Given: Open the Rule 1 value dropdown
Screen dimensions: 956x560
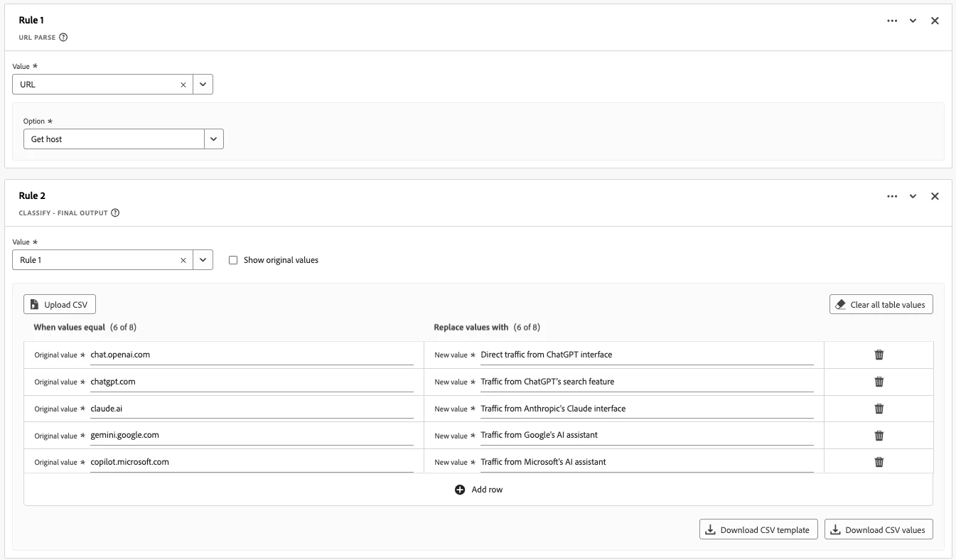Looking at the screenshot, I should click(203, 260).
